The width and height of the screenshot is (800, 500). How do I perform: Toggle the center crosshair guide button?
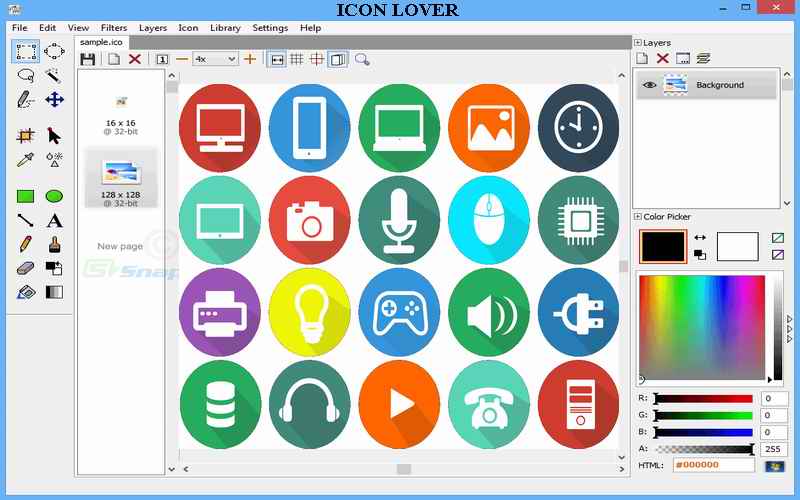(x=317, y=60)
